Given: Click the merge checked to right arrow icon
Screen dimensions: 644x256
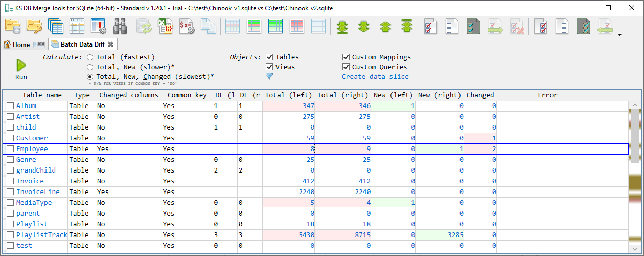Looking at the screenshot, I should click(x=495, y=26).
